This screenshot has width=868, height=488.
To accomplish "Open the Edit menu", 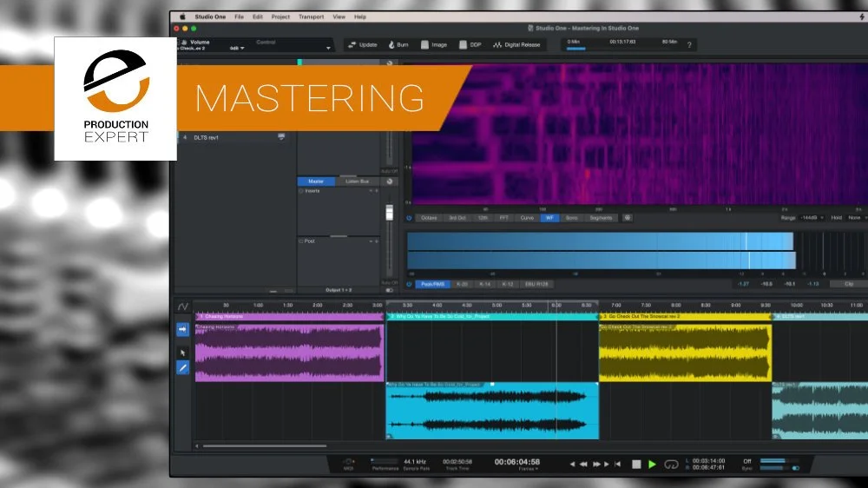I will [x=258, y=16].
